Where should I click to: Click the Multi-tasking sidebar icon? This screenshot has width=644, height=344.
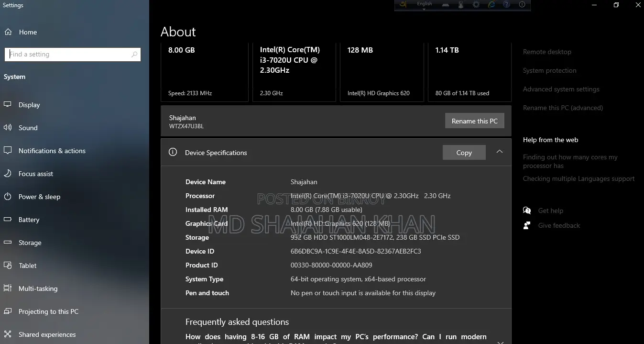8,289
